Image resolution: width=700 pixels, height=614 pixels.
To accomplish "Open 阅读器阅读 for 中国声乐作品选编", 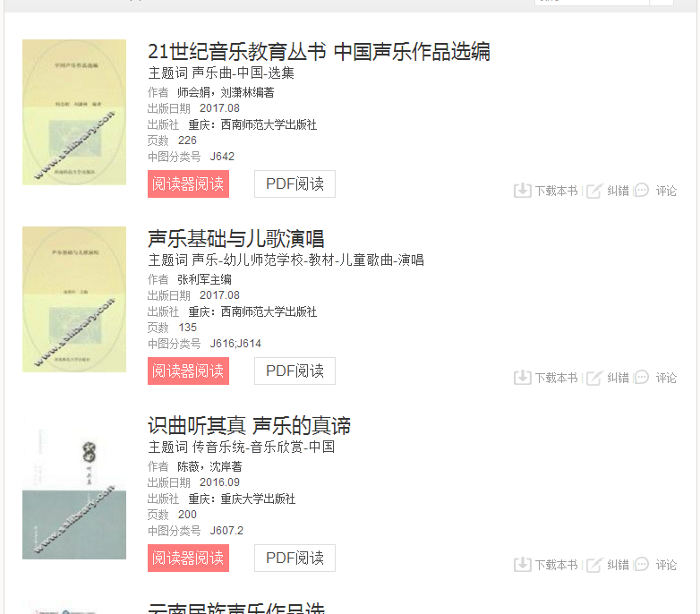I will click(x=188, y=183).
